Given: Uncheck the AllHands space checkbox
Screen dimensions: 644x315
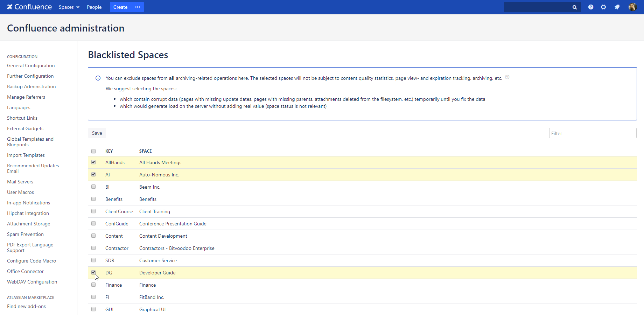Looking at the screenshot, I should (93, 162).
